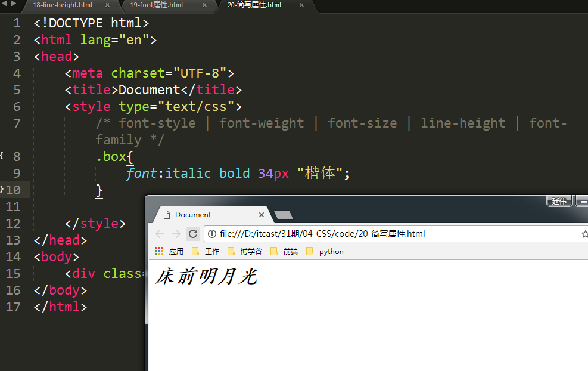588x371 pixels.
Task: Switch to the 18-line-height.html tab
Action: (x=63, y=5)
